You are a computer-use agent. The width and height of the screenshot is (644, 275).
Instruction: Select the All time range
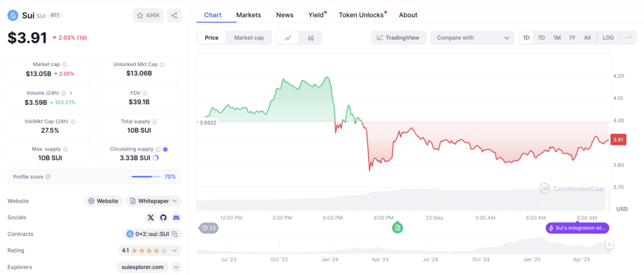click(587, 38)
